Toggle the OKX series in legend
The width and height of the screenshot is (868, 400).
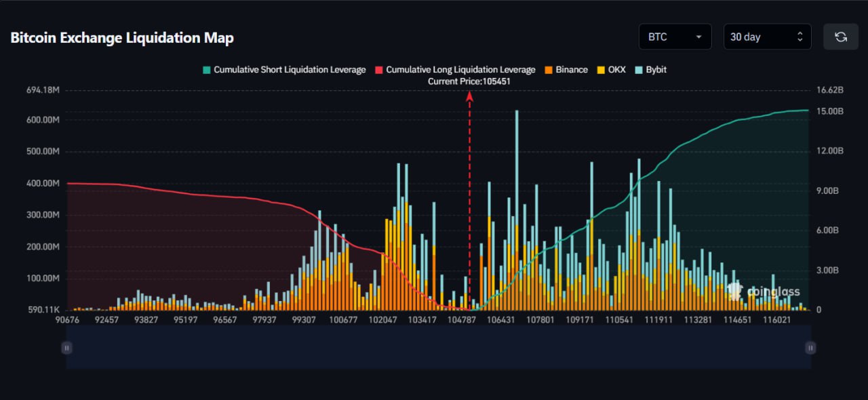point(616,70)
